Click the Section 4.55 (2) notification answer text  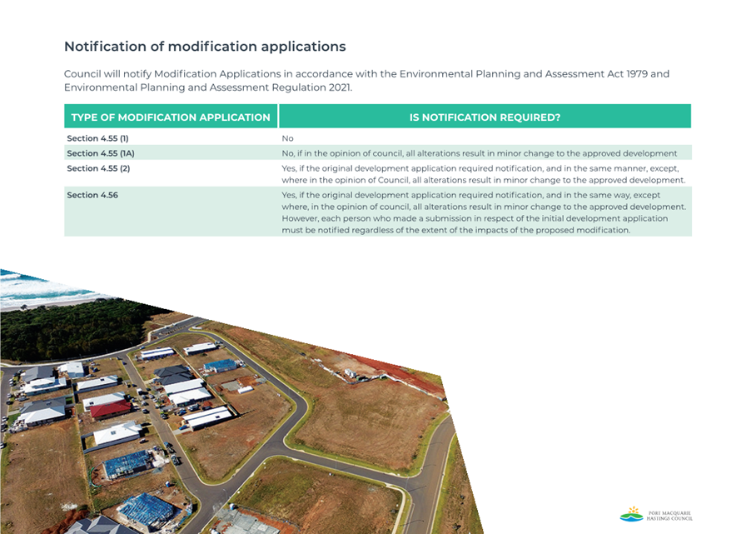click(484, 174)
